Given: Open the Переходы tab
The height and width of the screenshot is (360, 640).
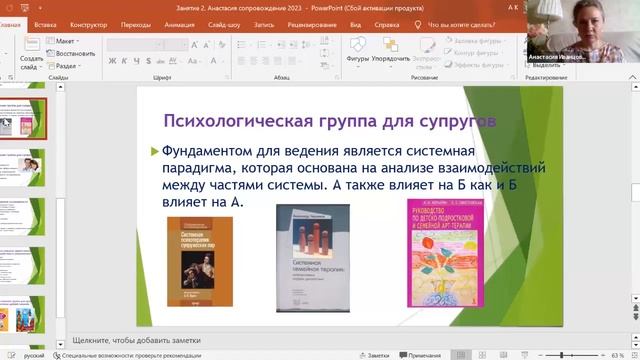Looking at the screenshot, I should click(x=136, y=25).
